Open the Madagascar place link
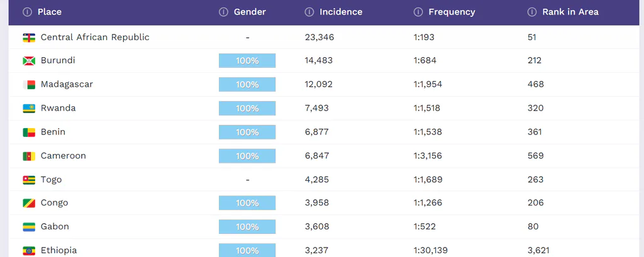Image resolution: width=644 pixels, height=257 pixels. point(67,85)
